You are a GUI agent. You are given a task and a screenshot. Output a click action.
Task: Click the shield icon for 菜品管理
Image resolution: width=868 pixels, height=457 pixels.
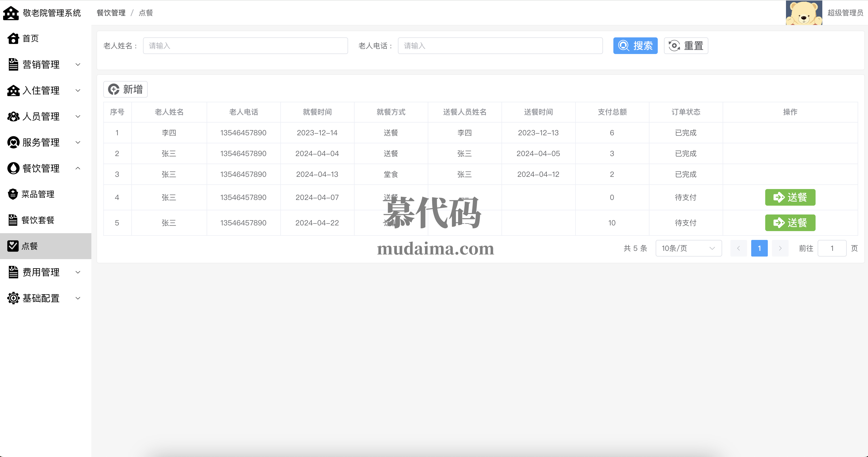click(x=13, y=194)
